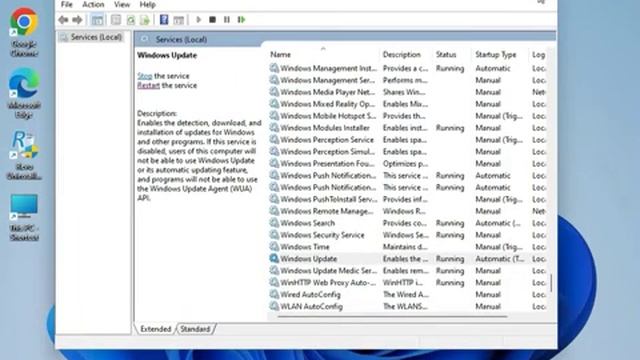640x360 pixels.
Task: Open the View menu
Action: tap(122, 4)
